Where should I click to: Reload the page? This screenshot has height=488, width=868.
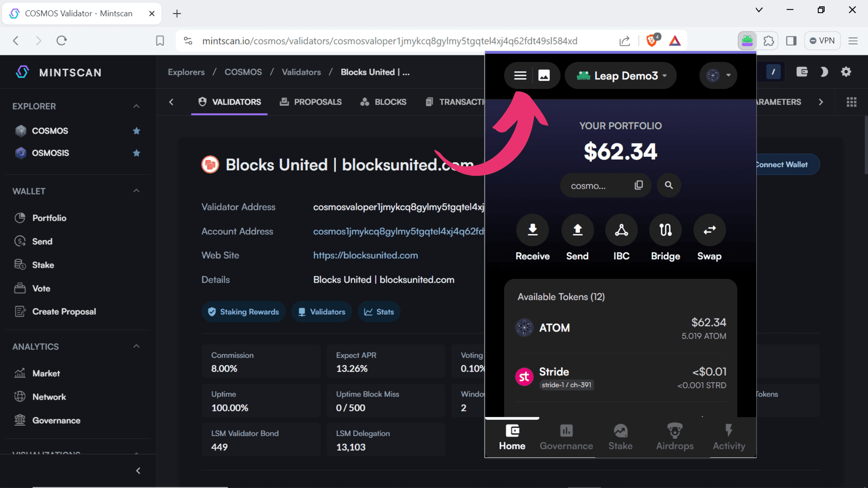[61, 41]
